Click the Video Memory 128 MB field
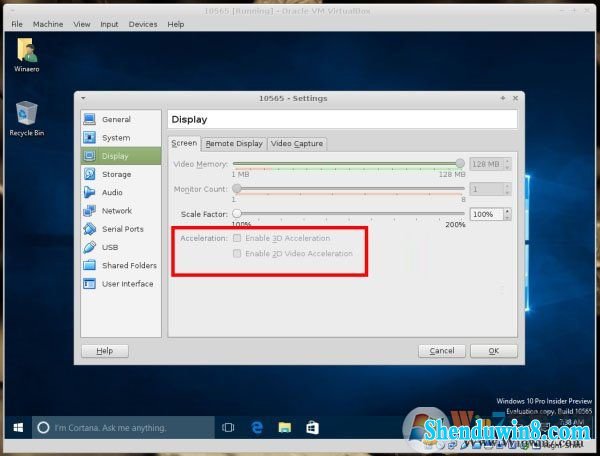Viewport: 600px width, 456px height. (x=487, y=164)
